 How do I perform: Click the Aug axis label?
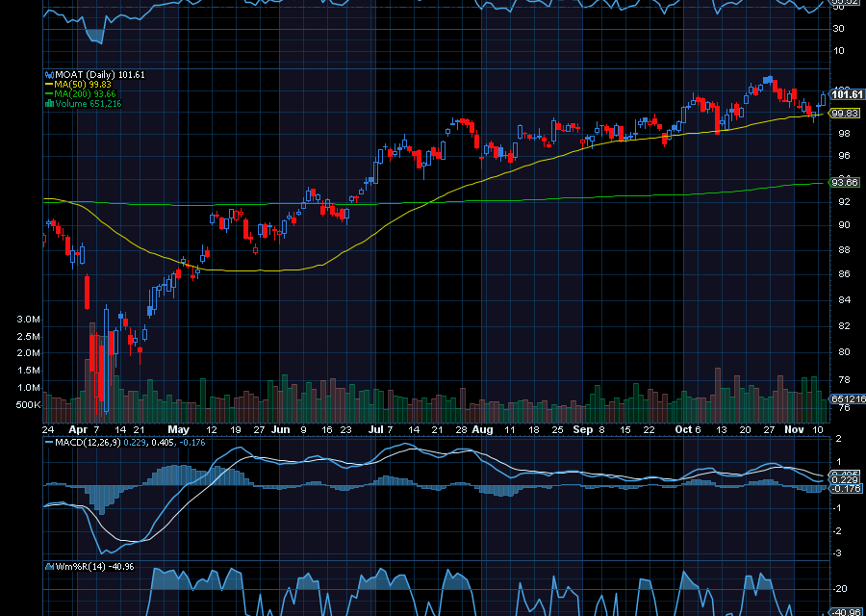coord(483,430)
